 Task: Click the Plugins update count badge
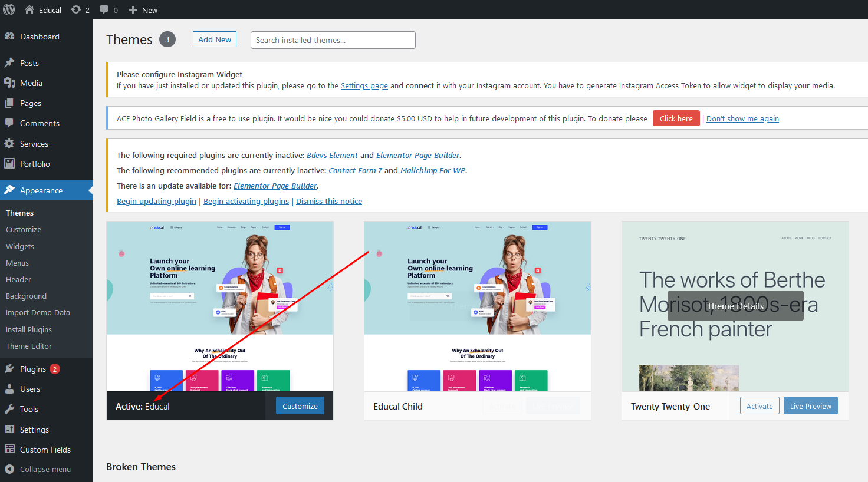click(x=55, y=369)
